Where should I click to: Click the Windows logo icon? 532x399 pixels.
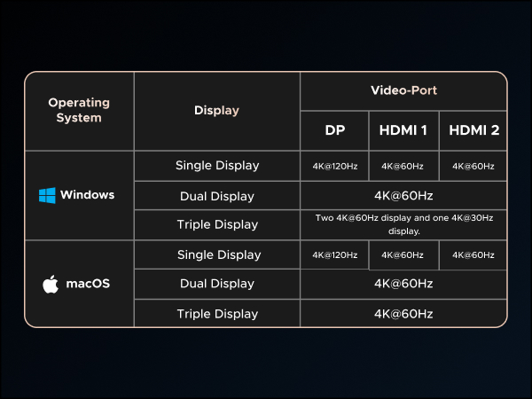point(47,195)
